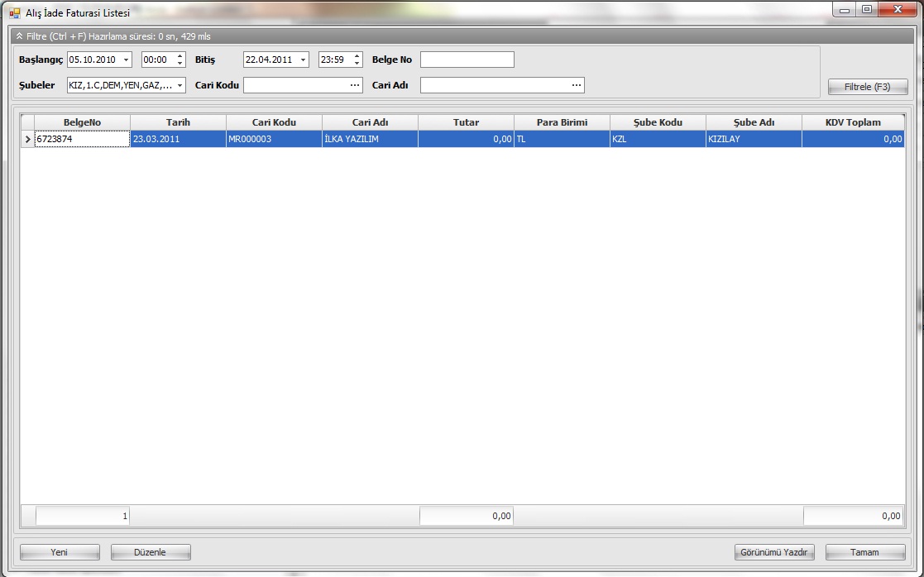Image resolution: width=924 pixels, height=577 pixels.
Task: Expand the Şubeler dropdown list
Action: click(x=180, y=85)
